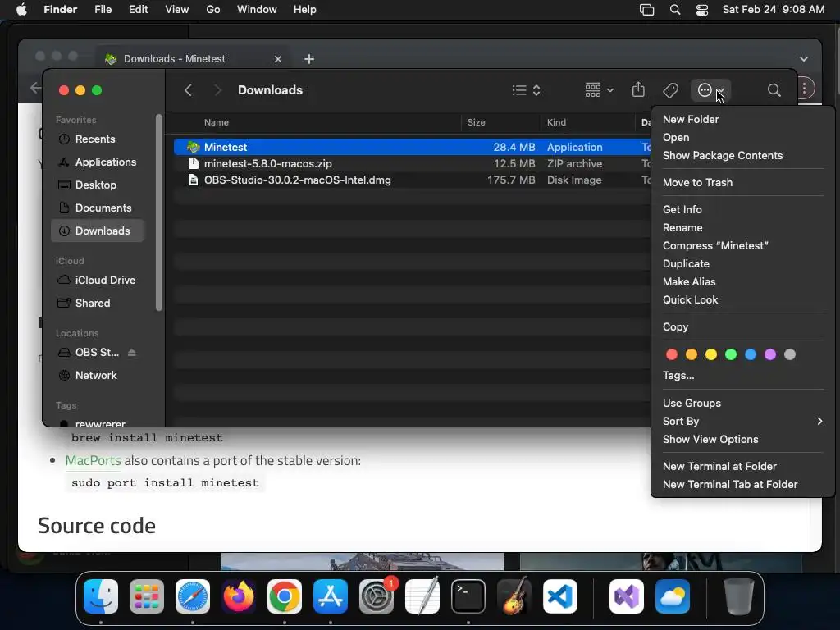The height and width of the screenshot is (630, 840).
Task: Change Finder list view mode
Action: (526, 90)
